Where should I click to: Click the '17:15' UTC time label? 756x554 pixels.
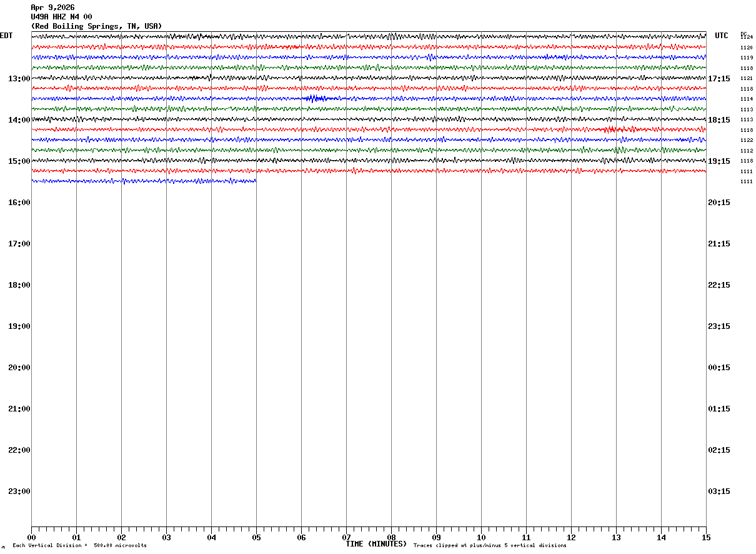[x=719, y=79]
